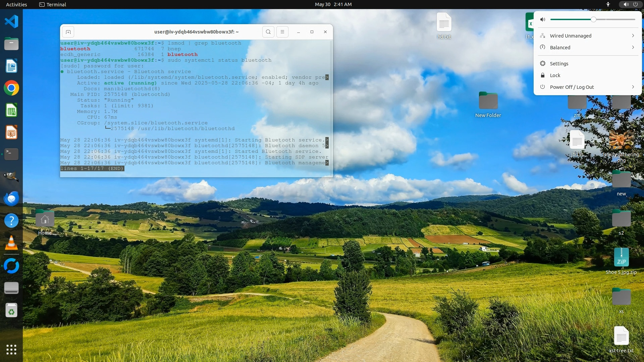The image size is (644, 362).
Task: Adjust the volume slider handle
Action: tap(593, 19)
